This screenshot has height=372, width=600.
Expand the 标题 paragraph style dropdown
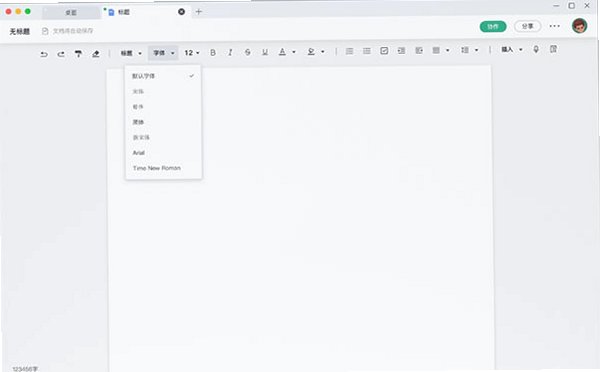(x=131, y=53)
